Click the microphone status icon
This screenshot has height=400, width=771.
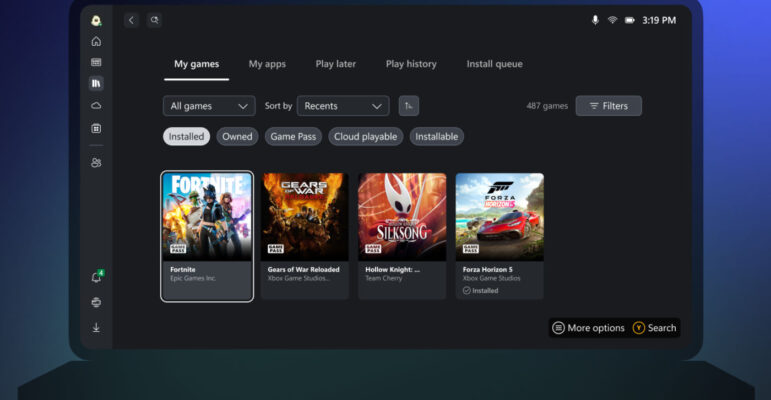tap(595, 20)
